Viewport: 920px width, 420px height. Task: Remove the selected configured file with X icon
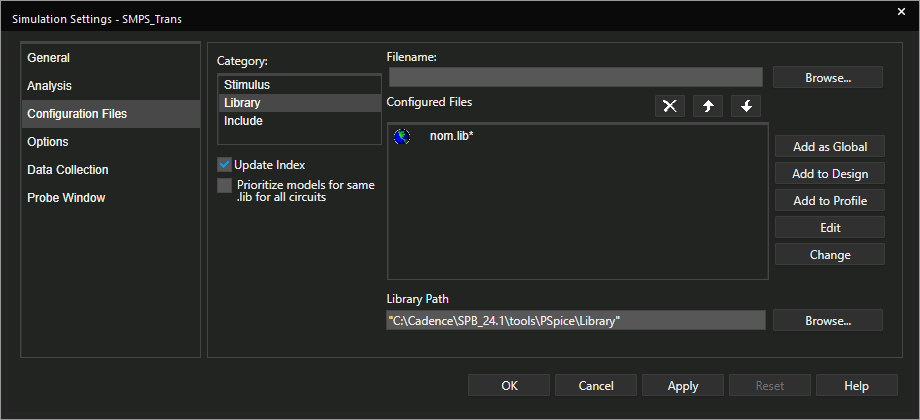(x=669, y=106)
